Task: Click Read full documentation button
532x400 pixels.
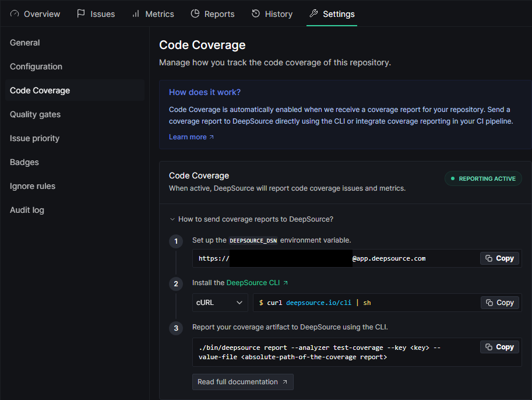Action: 242,382
